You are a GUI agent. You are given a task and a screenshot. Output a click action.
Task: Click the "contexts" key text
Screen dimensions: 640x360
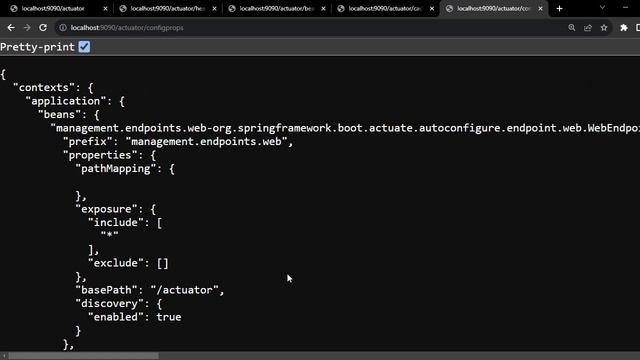click(44, 88)
